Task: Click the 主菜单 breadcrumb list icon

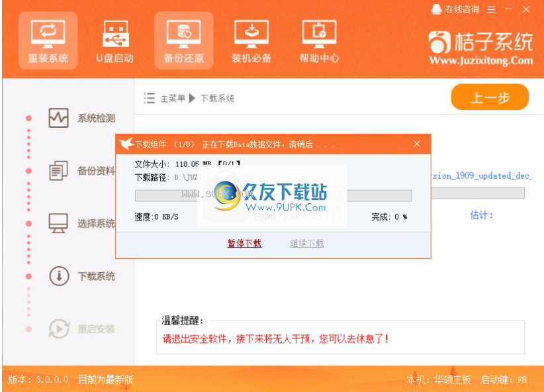Action: click(x=150, y=98)
